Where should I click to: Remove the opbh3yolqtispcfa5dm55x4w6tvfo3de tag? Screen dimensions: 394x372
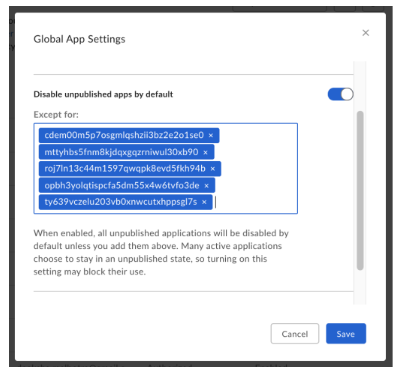tap(206, 186)
